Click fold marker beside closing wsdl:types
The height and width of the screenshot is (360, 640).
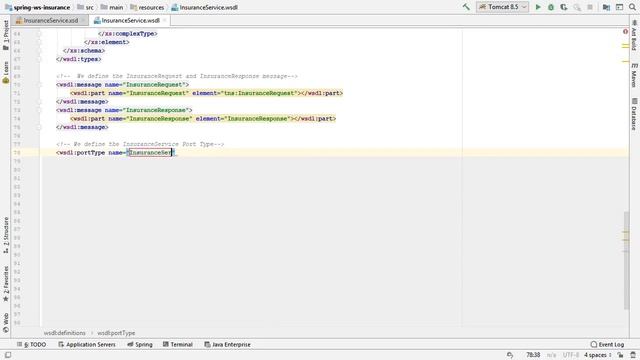click(40, 59)
